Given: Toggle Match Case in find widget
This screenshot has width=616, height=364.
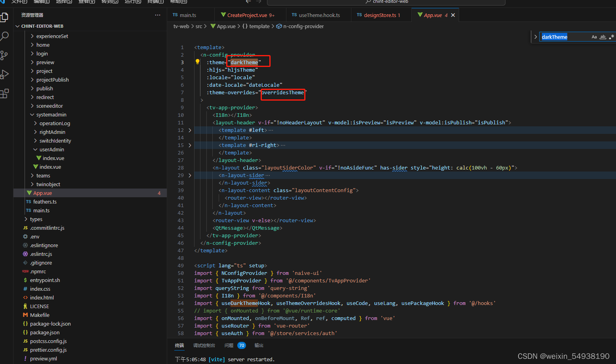Looking at the screenshot, I should click(594, 37).
